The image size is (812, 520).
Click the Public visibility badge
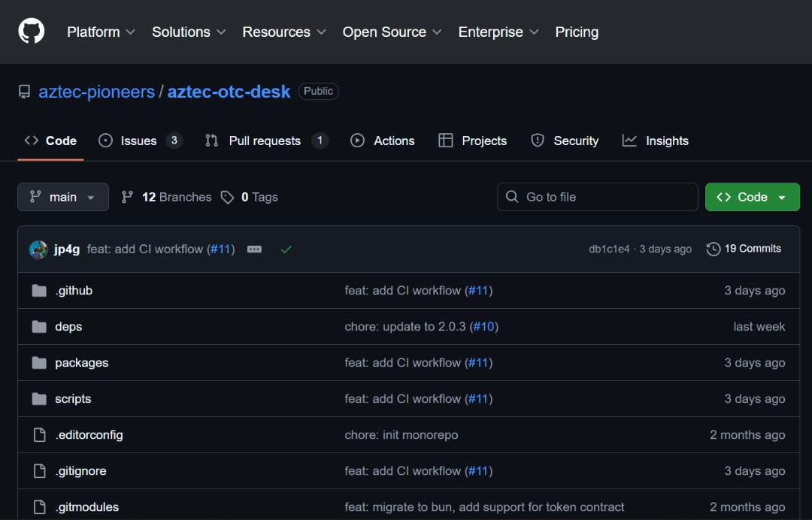[x=318, y=91]
